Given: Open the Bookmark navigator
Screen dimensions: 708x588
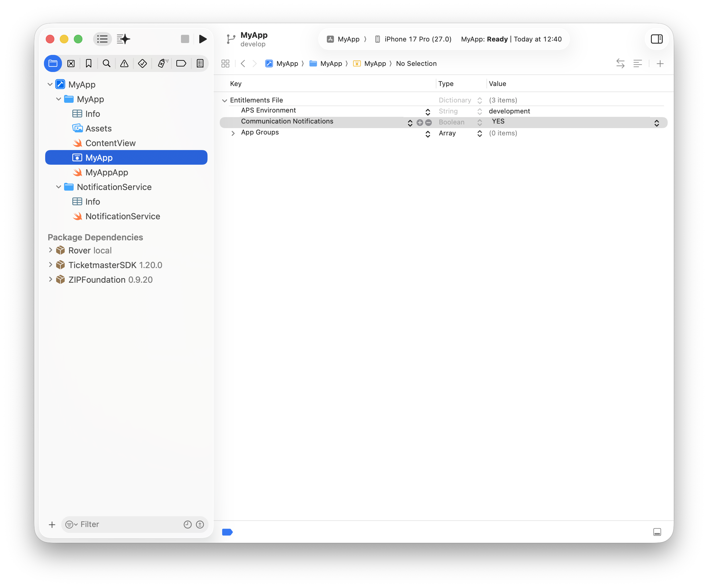Looking at the screenshot, I should (x=89, y=63).
